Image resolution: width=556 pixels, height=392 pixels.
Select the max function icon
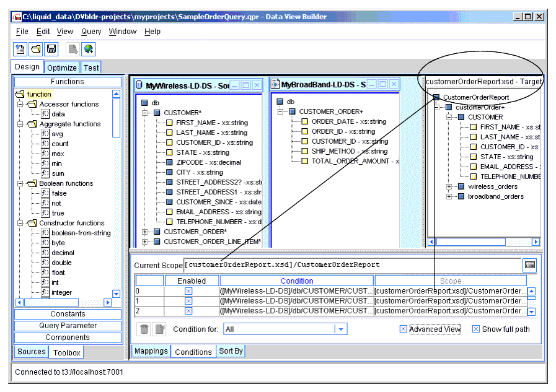[x=45, y=154]
